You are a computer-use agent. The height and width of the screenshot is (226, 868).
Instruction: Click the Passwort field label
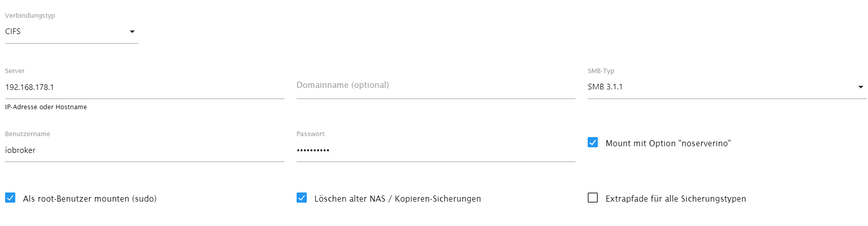[310, 134]
